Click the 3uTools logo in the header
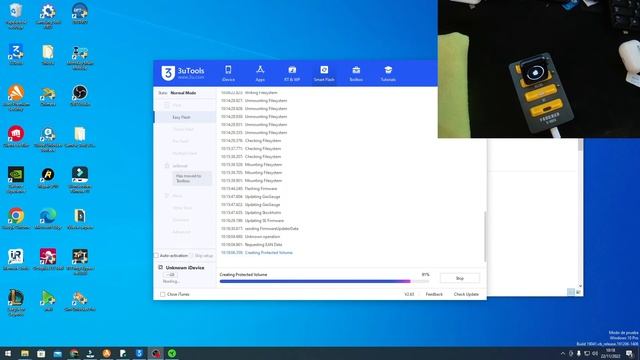Screen dimensions: 640x360 (x=182, y=73)
